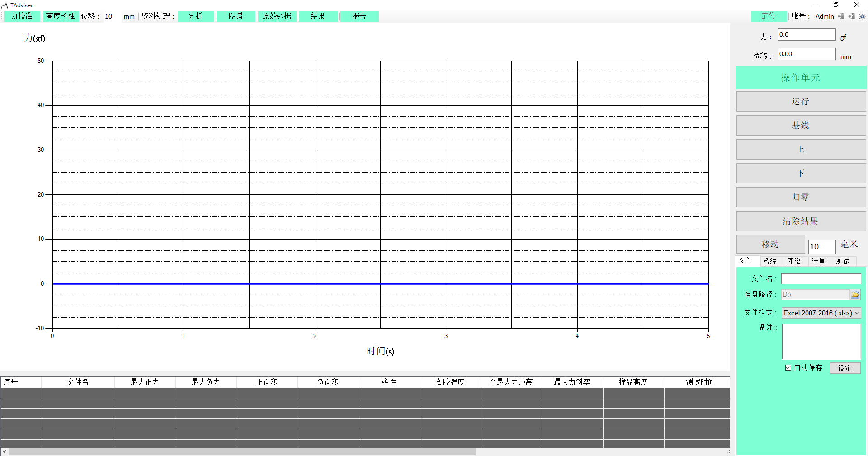Image resolution: width=868 pixels, height=456 pixels.
Task: Click the logout door icon in toolbar
Action: click(x=852, y=16)
